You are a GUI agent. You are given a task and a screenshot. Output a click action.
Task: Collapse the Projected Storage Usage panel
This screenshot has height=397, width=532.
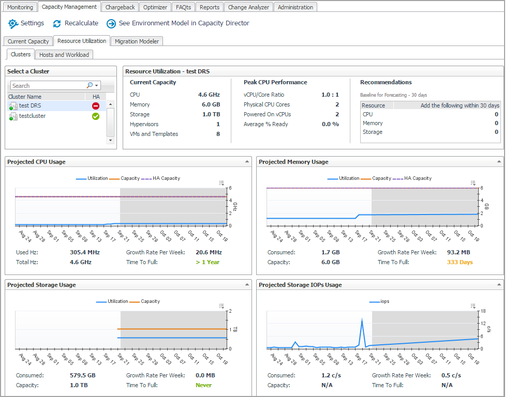point(247,285)
